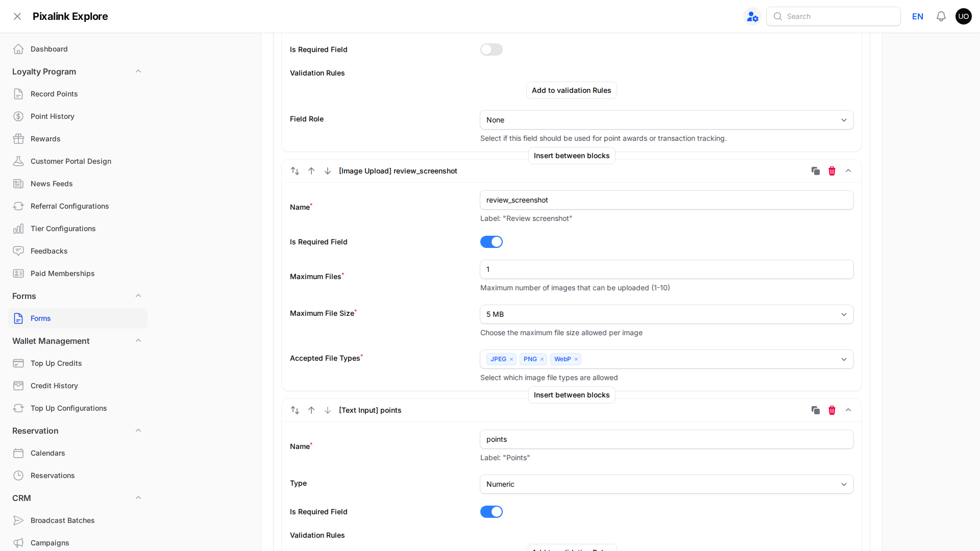Toggle required switch for review_screenshot

[492, 242]
